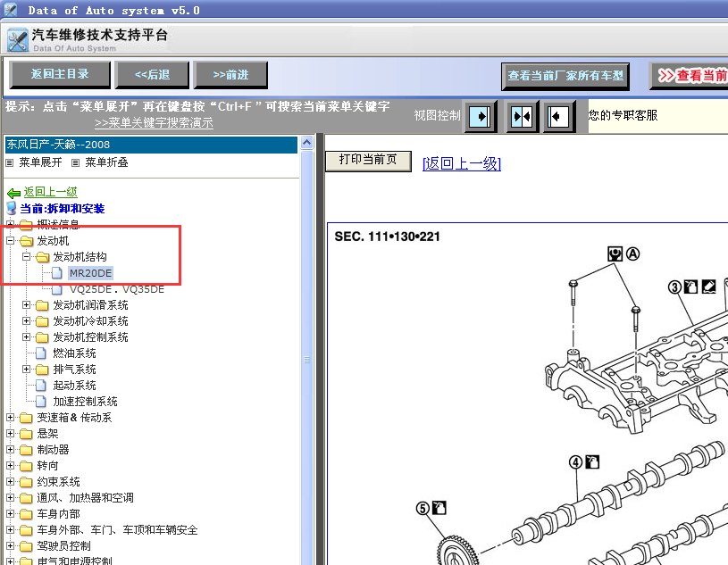Click the 转向 folder icon
This screenshot has width=728, height=565.
tap(26, 466)
